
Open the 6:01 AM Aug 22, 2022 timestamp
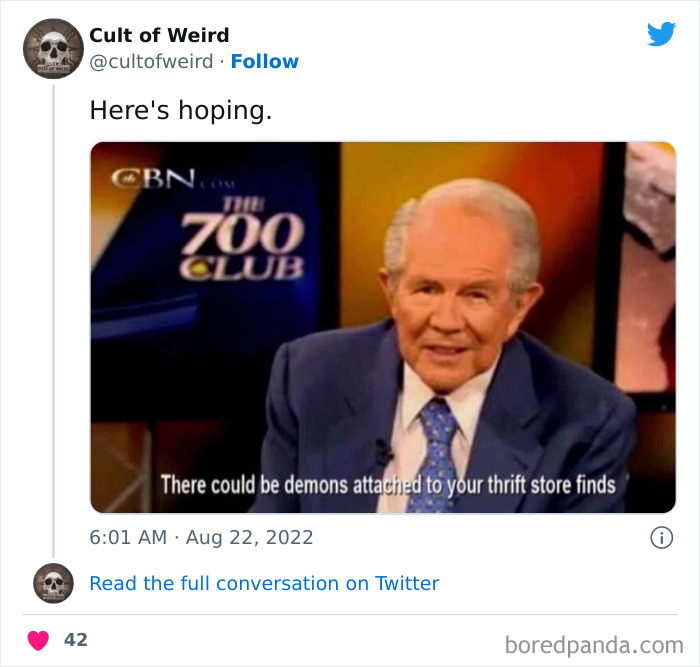(201, 537)
